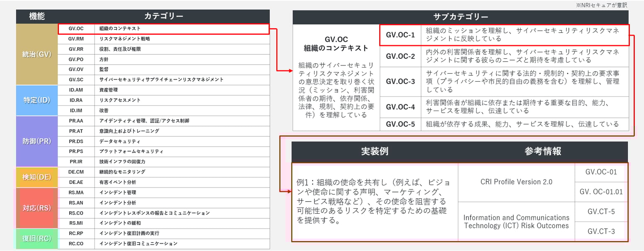The image size is (644, 251).
Task: Select the text 組織のコンテキスト in the category table
Action: [120, 29]
